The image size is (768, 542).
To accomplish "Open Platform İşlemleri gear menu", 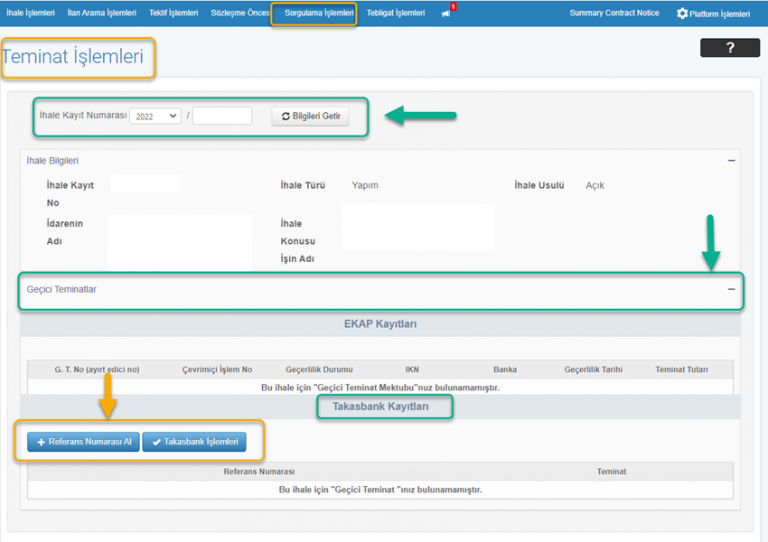I will point(712,13).
